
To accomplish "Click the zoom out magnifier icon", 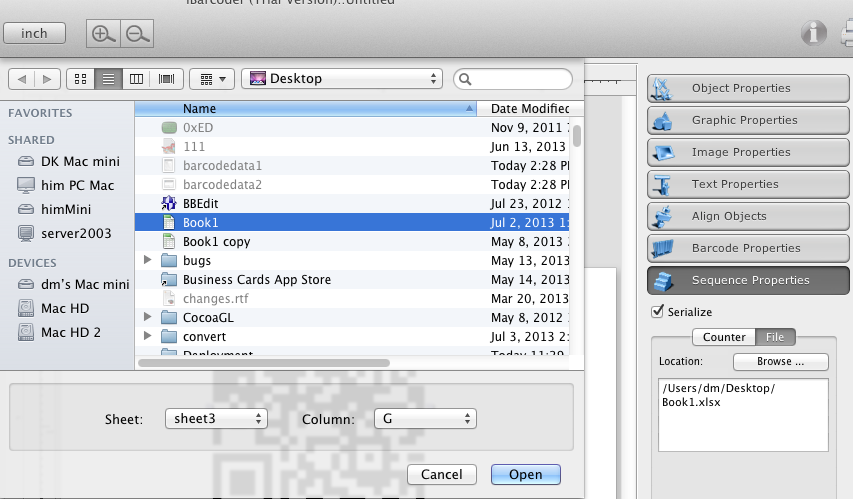I will click(137, 34).
